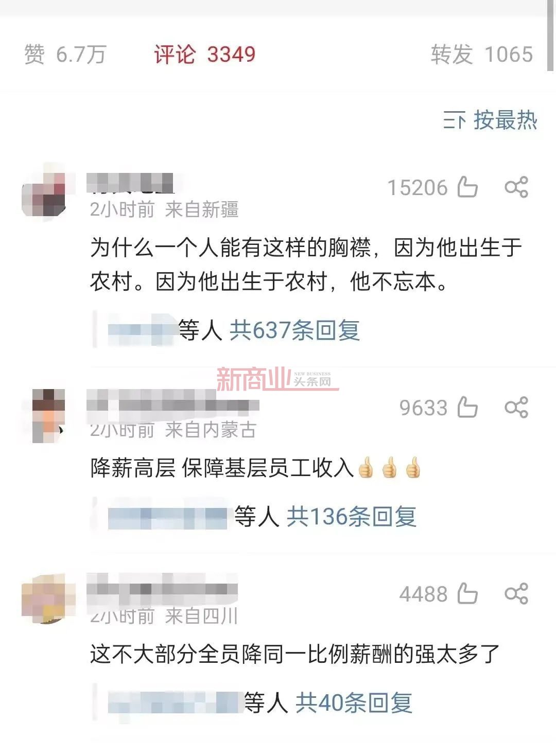Open third commenter's avatar from 四川
Viewport: 556px width, 756px height.
point(48,599)
